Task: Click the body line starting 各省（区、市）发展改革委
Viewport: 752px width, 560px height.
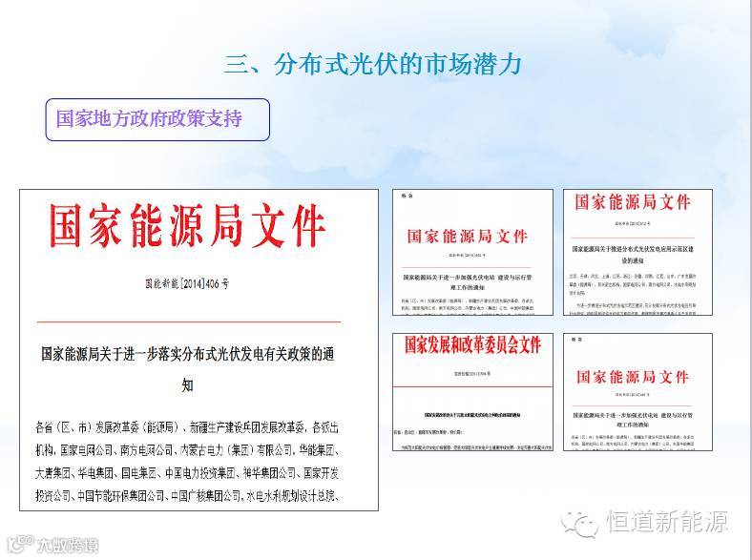Action: click(x=187, y=426)
